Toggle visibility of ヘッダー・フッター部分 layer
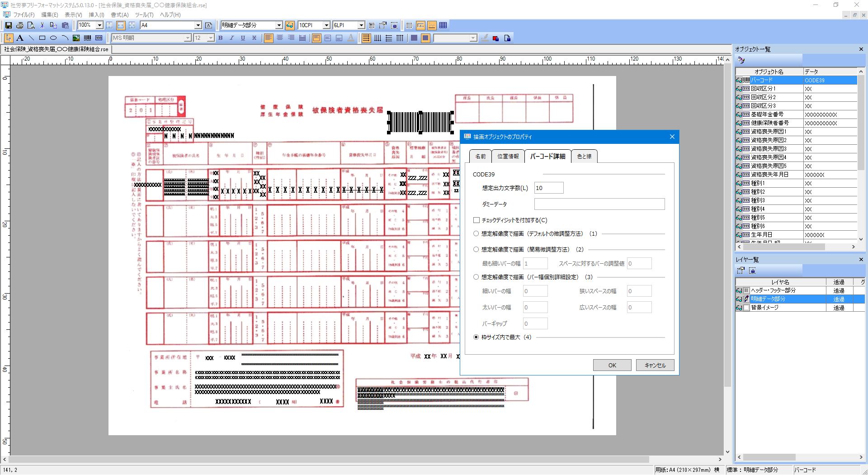This screenshot has height=475, width=868. pyautogui.click(x=739, y=290)
